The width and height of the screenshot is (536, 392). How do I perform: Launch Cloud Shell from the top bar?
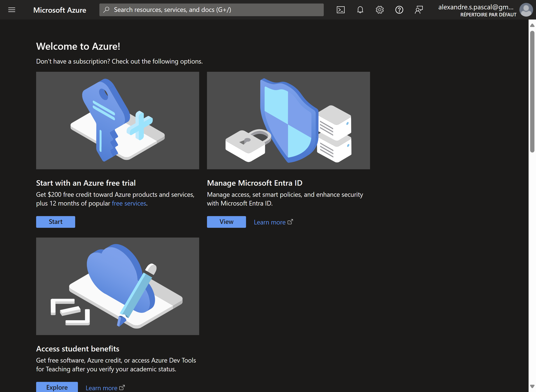[x=341, y=10]
